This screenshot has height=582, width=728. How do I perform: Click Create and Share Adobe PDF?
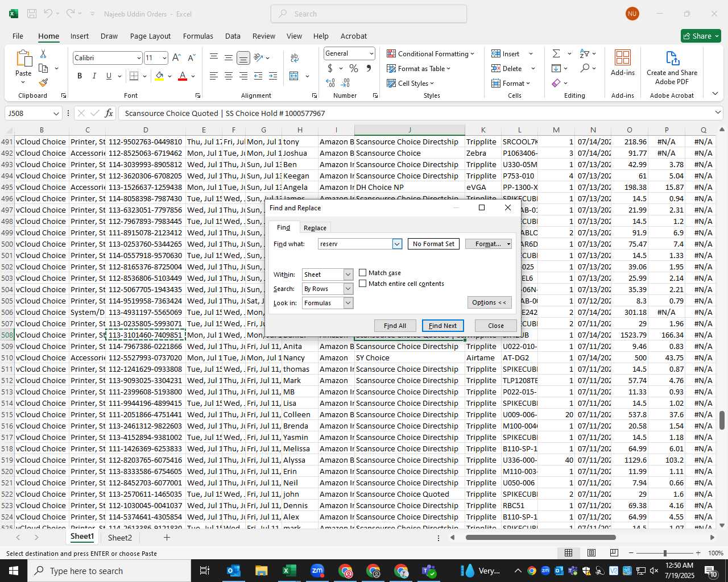point(672,68)
